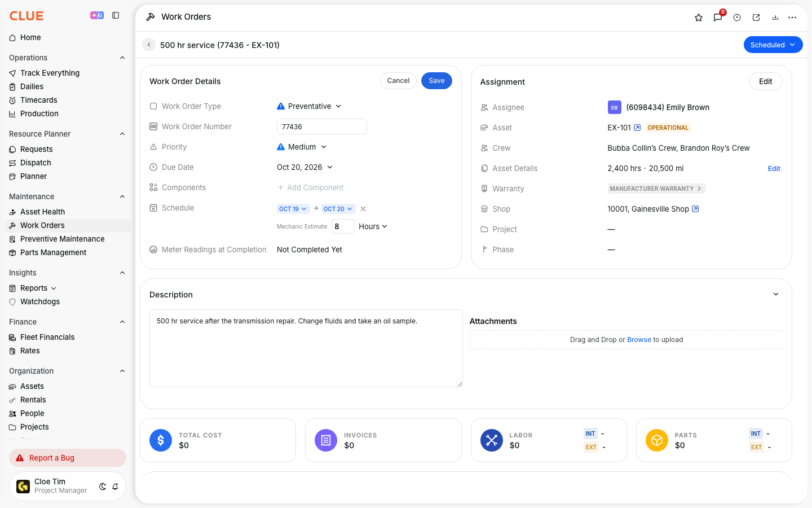Open the Medium priority dropdown
Screen dimensions: 812x508
(x=302, y=147)
